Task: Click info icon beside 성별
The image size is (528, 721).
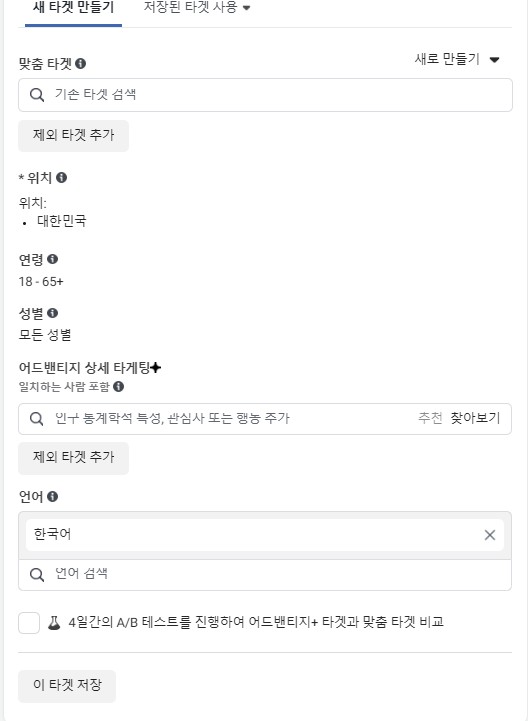Action: click(52, 313)
